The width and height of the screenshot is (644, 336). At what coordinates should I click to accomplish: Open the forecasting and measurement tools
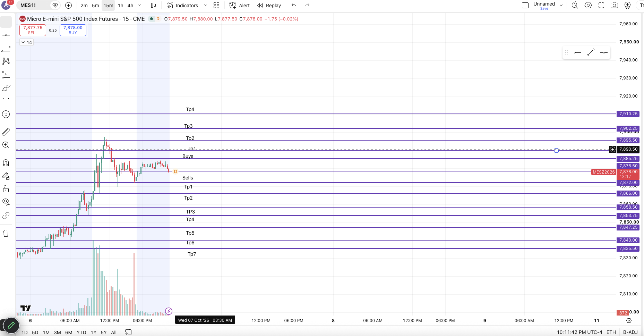(x=6, y=75)
